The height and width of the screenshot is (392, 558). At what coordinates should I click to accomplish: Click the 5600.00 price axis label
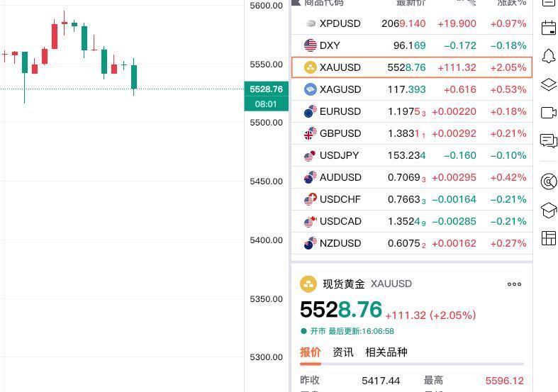tap(266, 6)
